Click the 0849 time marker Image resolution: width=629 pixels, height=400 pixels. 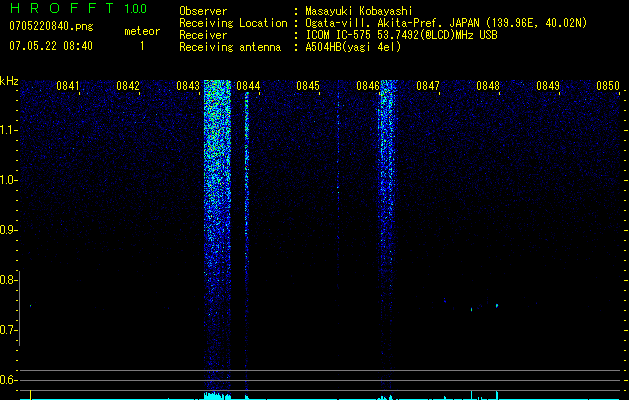pyautogui.click(x=548, y=86)
